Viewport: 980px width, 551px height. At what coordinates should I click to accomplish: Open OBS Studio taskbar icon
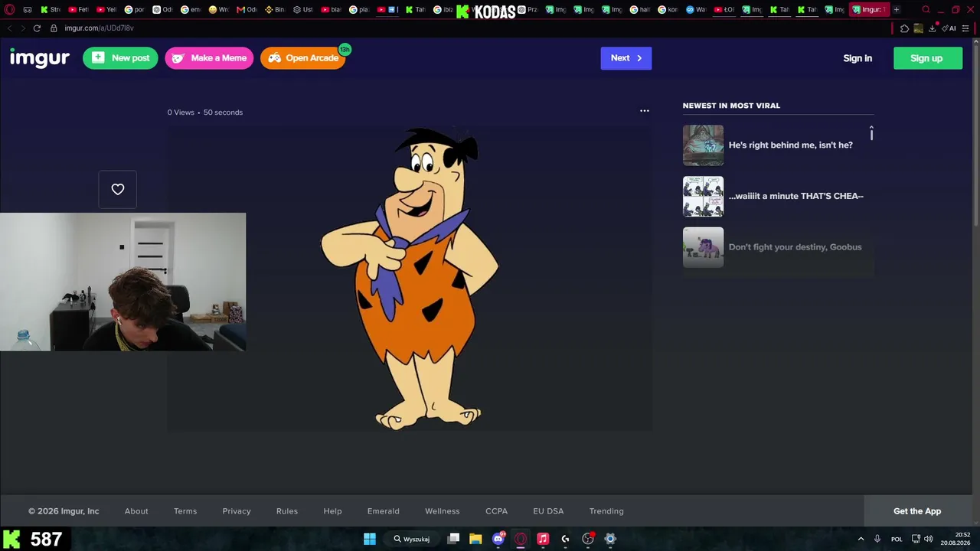pos(588,539)
